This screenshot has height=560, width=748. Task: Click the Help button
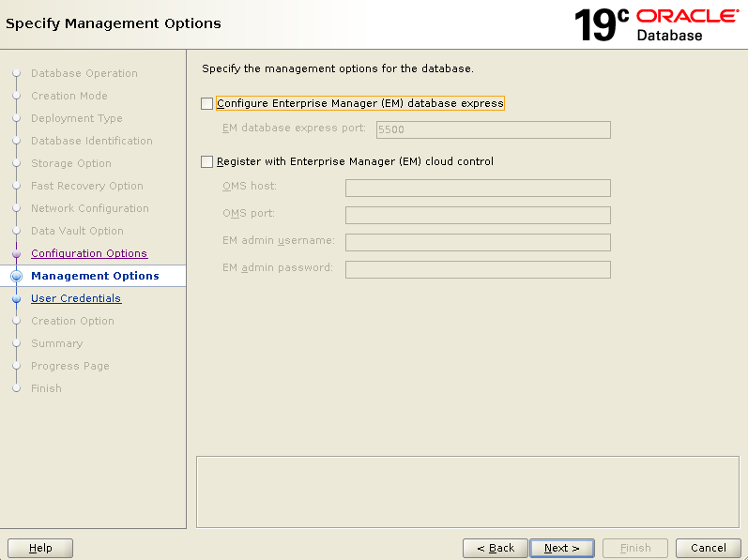click(40, 548)
